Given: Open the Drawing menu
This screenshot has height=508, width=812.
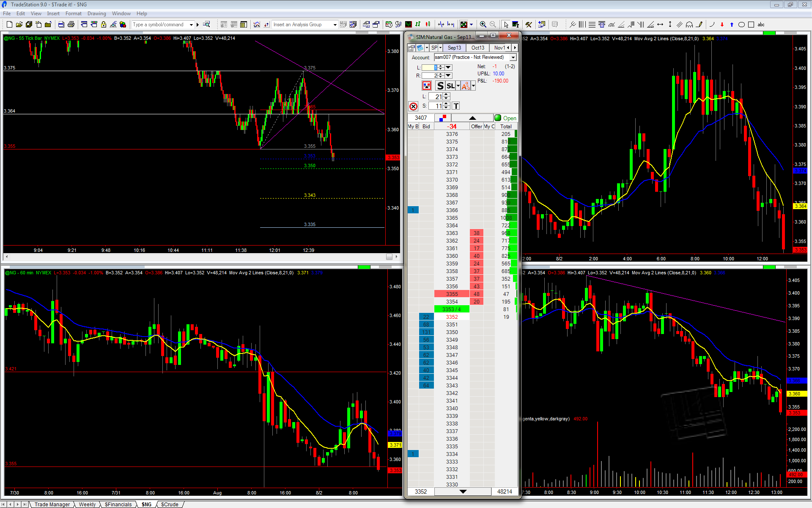Looking at the screenshot, I should (x=97, y=14).
